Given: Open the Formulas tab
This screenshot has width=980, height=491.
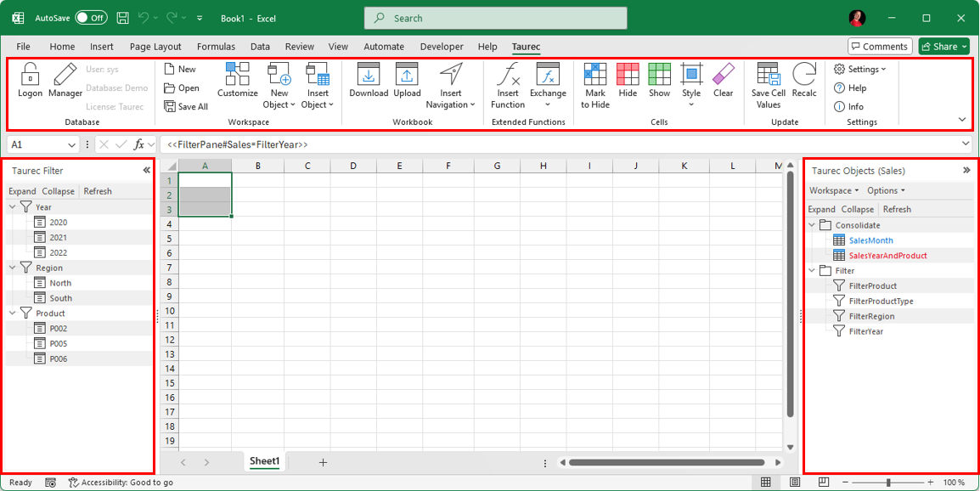Looking at the screenshot, I should pos(217,46).
